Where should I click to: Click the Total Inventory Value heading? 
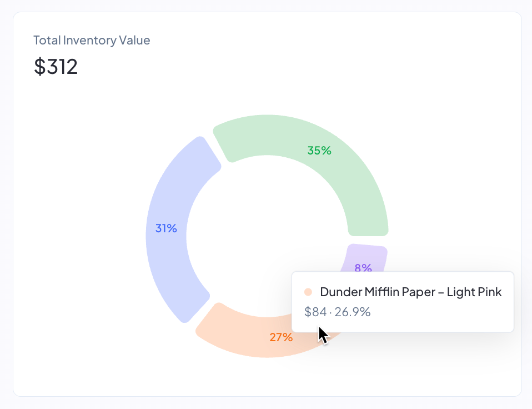[92, 40]
